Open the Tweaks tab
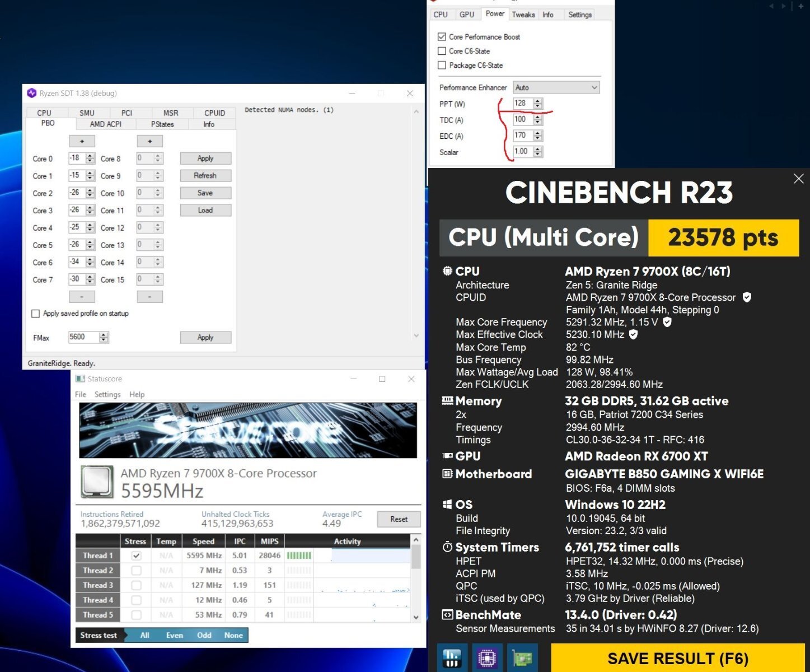The height and width of the screenshot is (672, 810). point(523,15)
